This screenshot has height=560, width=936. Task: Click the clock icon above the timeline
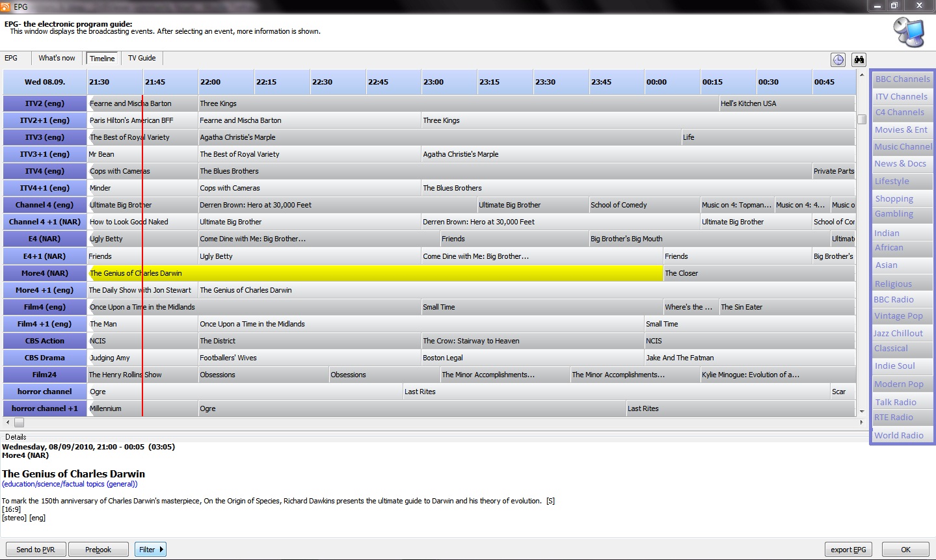pos(838,60)
